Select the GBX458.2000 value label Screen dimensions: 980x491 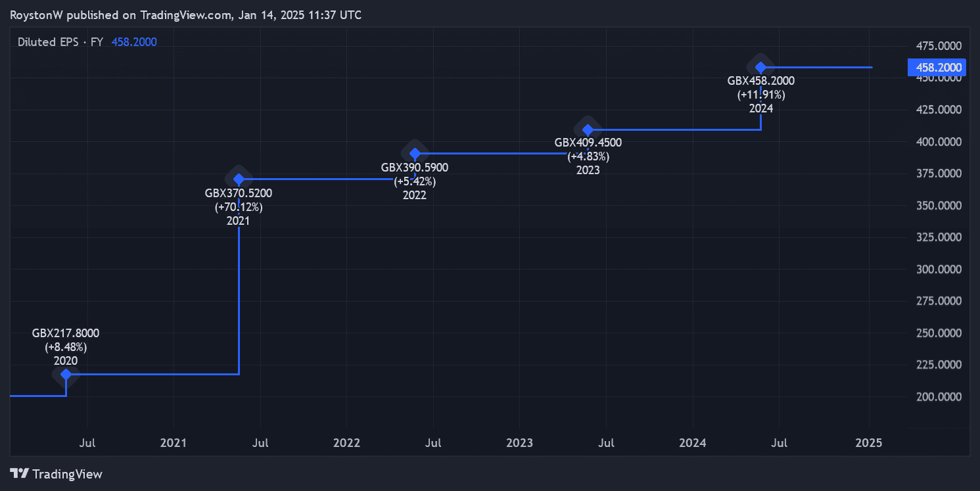tap(761, 81)
